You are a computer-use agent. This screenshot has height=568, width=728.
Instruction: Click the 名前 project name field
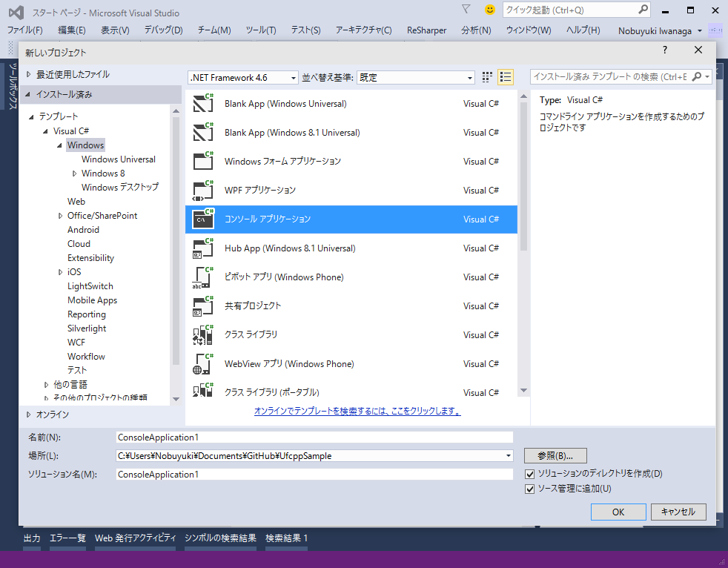coord(314,437)
